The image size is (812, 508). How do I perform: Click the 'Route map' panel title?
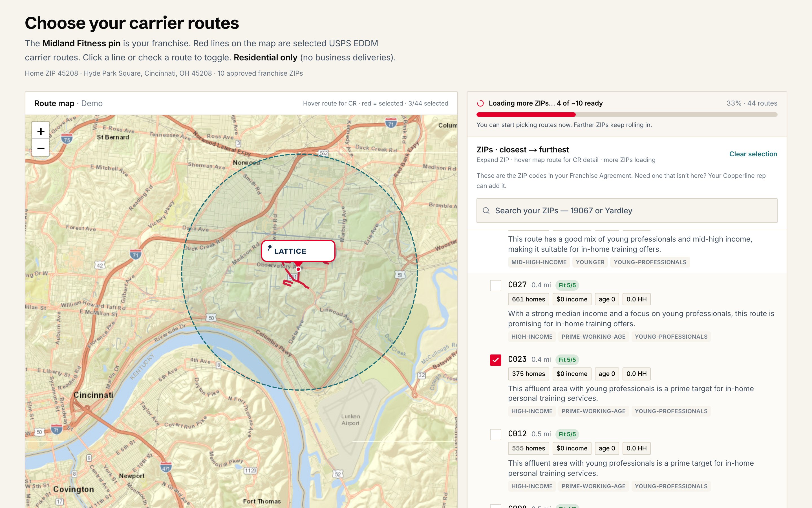coord(54,104)
